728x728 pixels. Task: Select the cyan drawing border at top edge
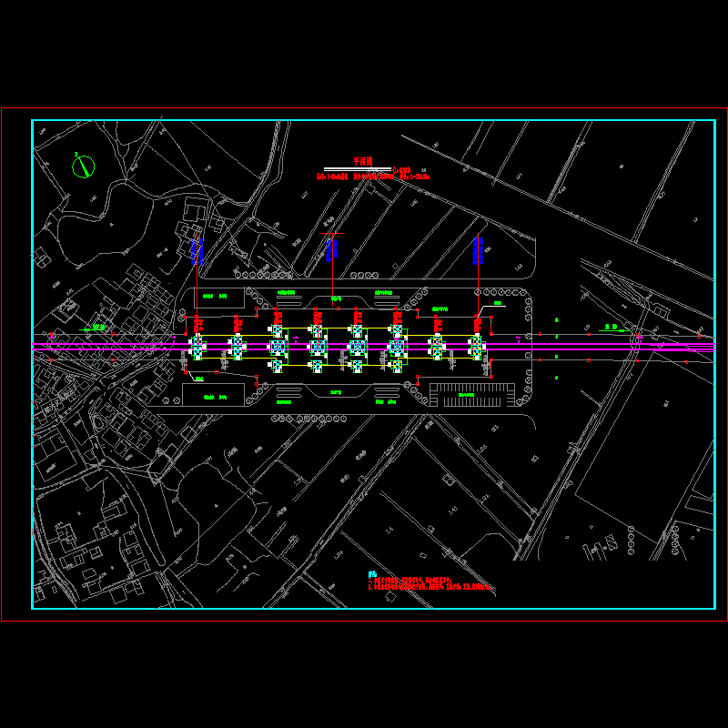(364, 120)
